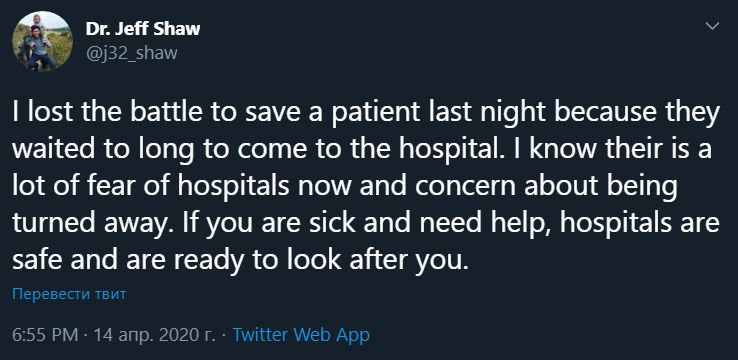Click the line starting 'waited to long'
738x360 pixels.
362,150
